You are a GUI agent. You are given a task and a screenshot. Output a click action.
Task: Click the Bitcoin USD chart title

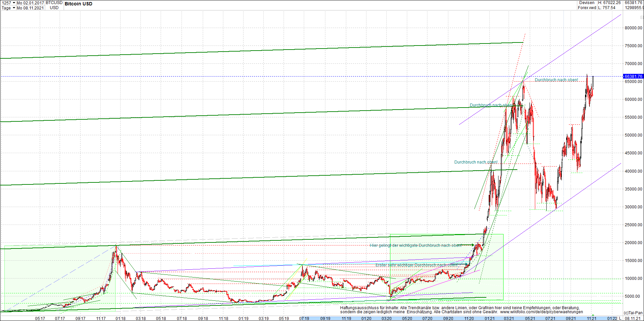(x=78, y=4)
